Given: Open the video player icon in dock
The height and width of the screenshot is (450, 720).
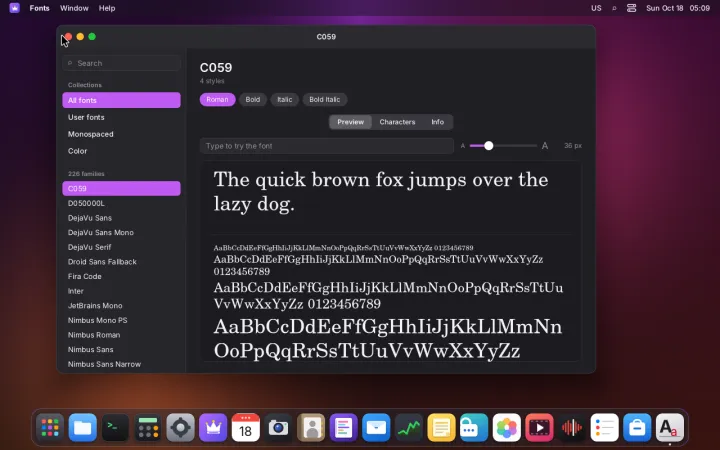Looking at the screenshot, I should point(539,428).
